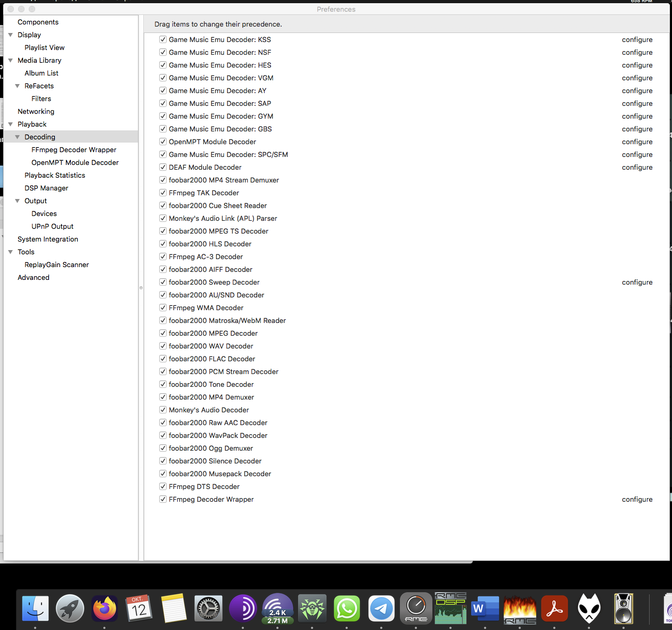Click FFmpeg AC-3 Decoder row text

tap(206, 256)
